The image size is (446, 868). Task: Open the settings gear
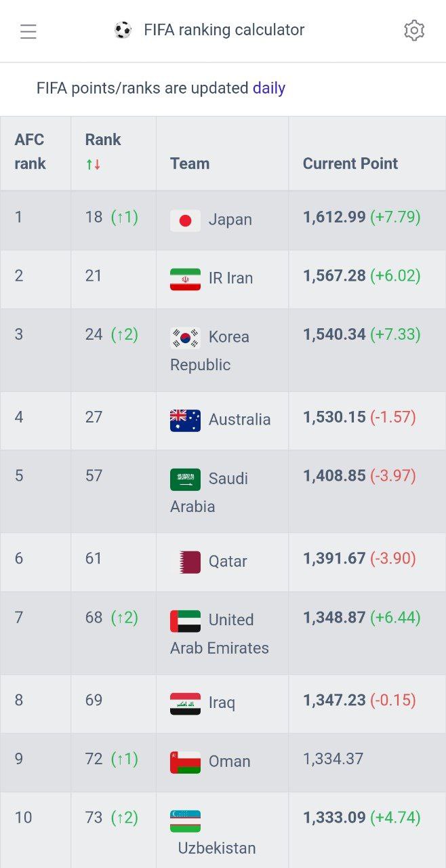pos(414,31)
